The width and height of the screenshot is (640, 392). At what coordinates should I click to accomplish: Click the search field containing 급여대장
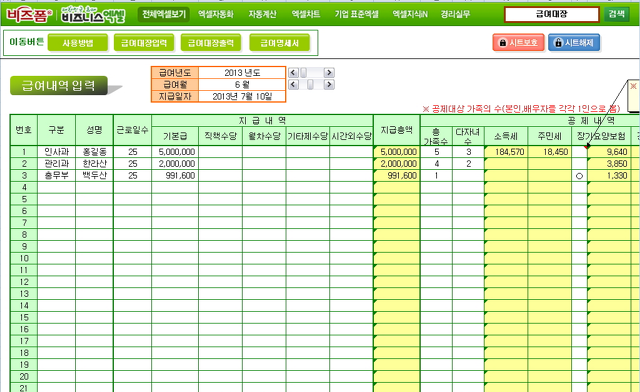click(x=551, y=14)
